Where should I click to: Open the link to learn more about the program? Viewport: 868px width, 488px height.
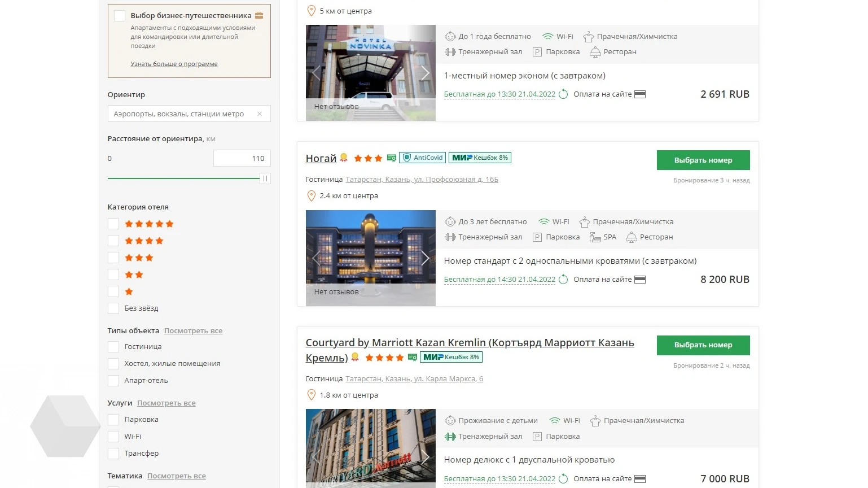(174, 64)
